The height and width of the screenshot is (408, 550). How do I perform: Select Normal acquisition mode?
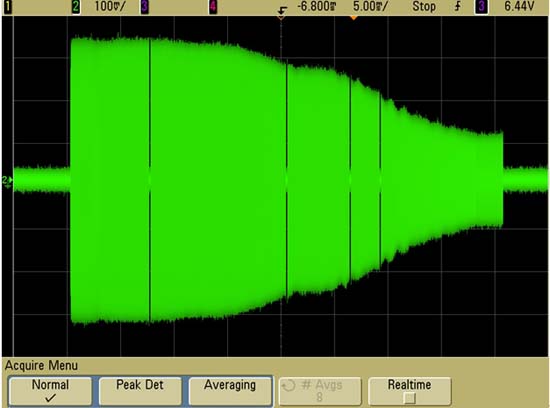point(50,391)
